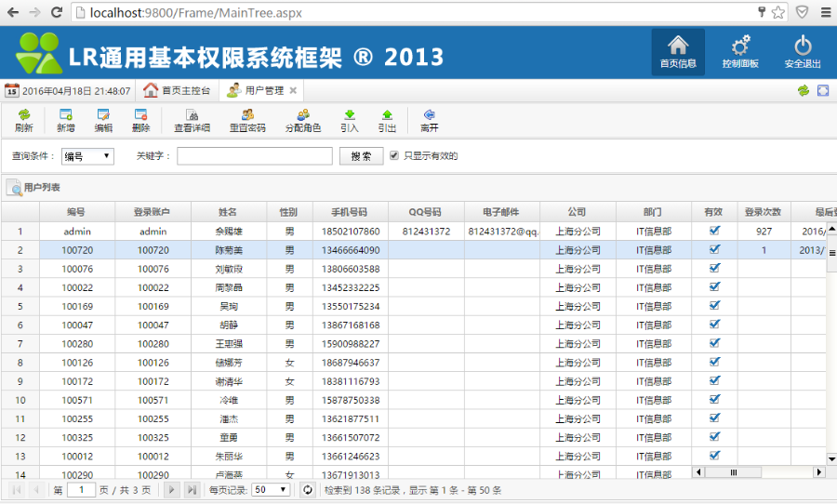
Task: Toggle 有效 checkbox for user 100076
Action: click(x=714, y=268)
